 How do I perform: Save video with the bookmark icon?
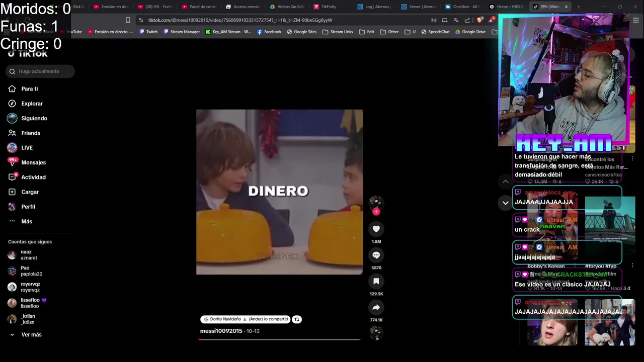[376, 281]
